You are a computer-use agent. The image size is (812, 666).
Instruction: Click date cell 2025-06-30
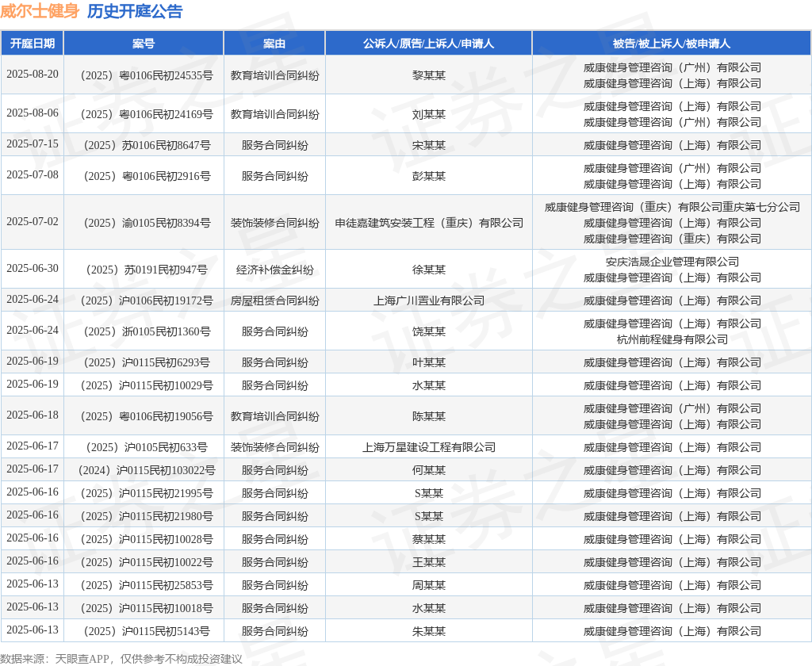(x=32, y=268)
